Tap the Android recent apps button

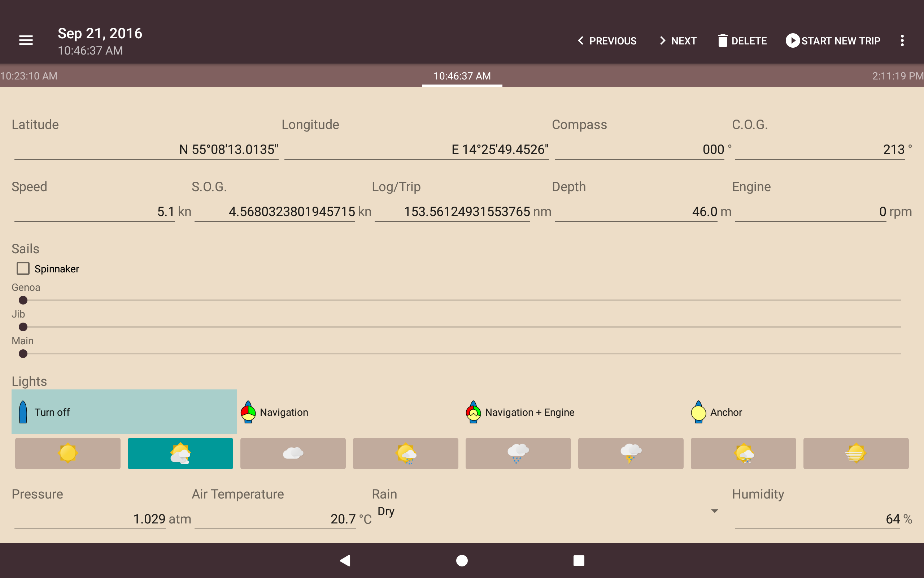(579, 560)
